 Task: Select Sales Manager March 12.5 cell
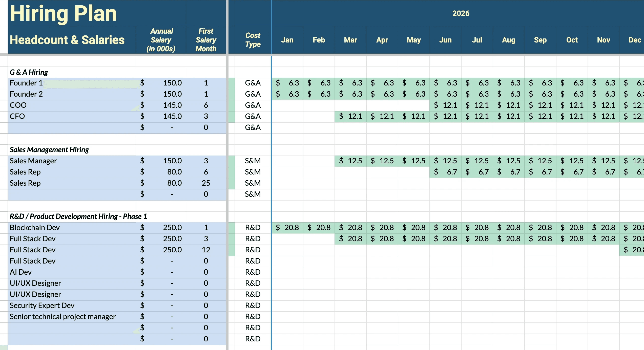pos(350,161)
